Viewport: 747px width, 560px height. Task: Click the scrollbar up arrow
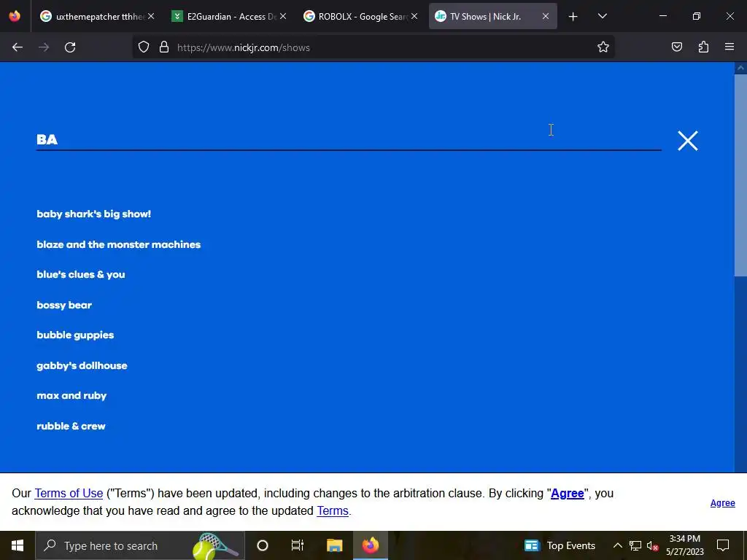click(740, 68)
